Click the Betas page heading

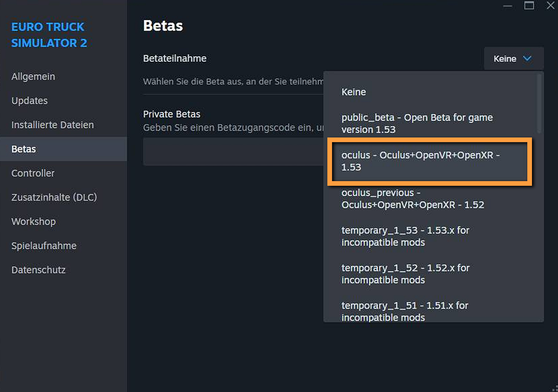pyautogui.click(x=163, y=26)
